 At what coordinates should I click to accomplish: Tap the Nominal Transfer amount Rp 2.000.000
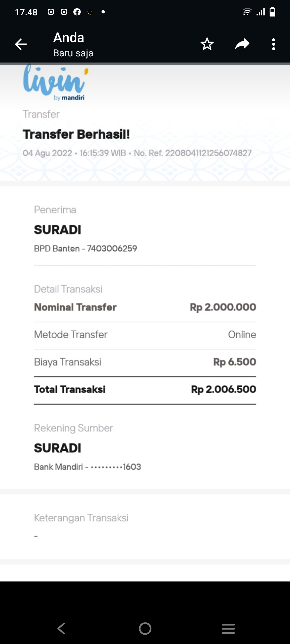[223, 307]
